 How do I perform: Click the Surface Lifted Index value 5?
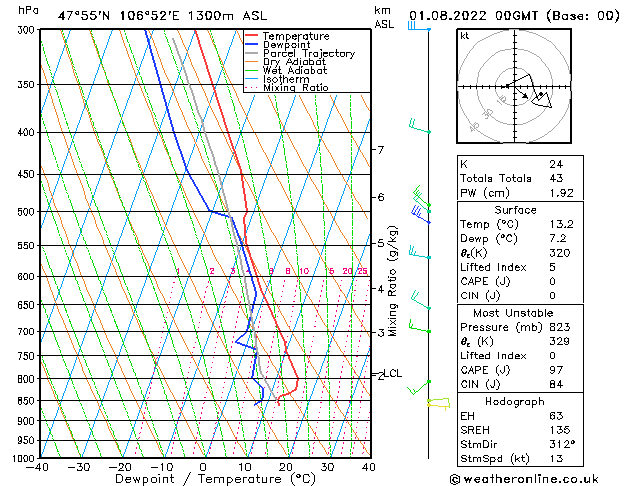[553, 267]
